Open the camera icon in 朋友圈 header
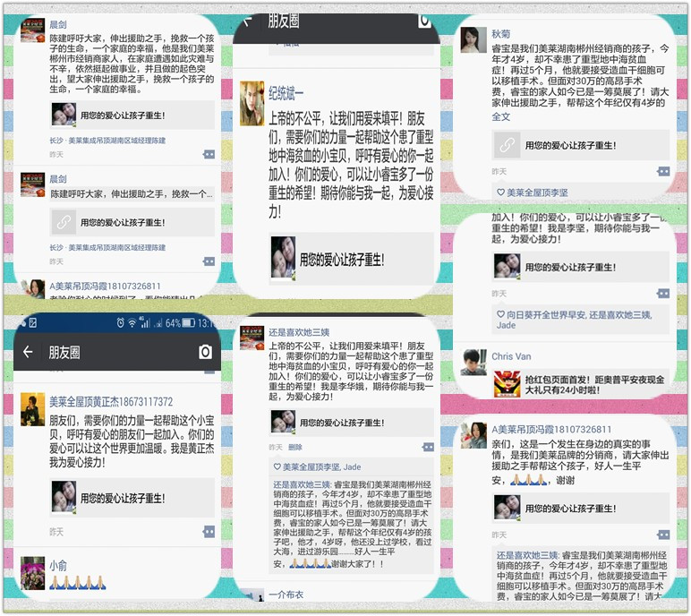 click(205, 352)
